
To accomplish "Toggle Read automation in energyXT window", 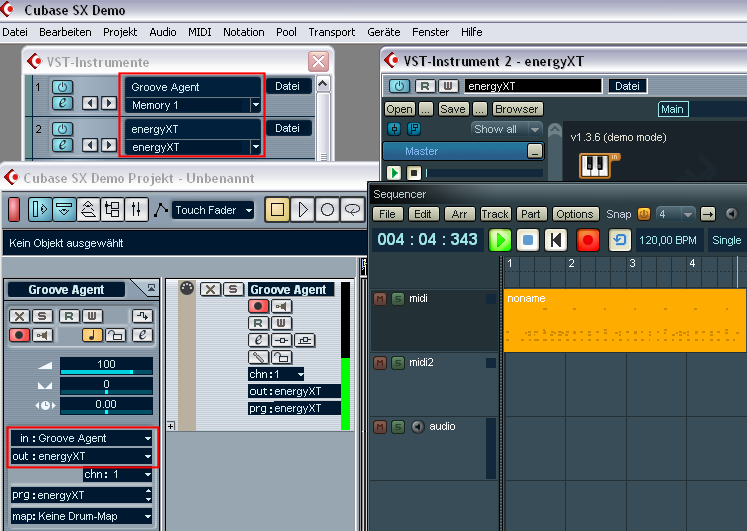I will tap(425, 86).
